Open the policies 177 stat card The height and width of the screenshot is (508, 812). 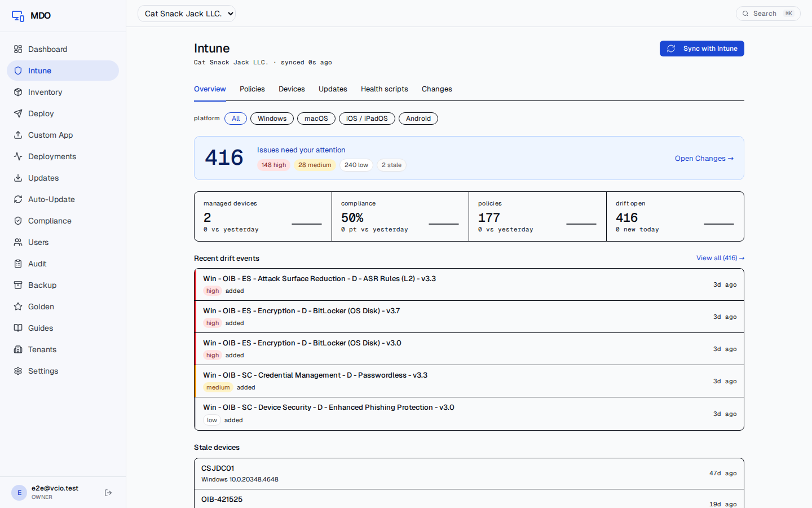(x=537, y=216)
